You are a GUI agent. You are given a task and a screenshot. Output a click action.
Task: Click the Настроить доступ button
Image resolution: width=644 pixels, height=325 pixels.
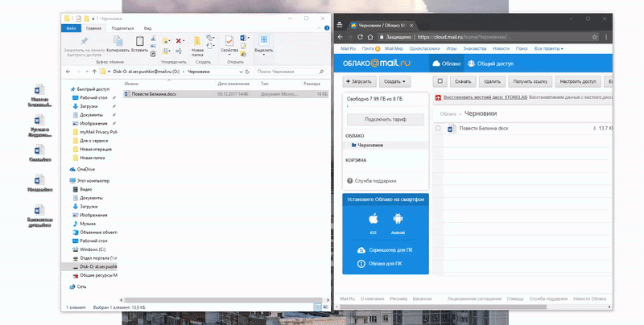(578, 82)
